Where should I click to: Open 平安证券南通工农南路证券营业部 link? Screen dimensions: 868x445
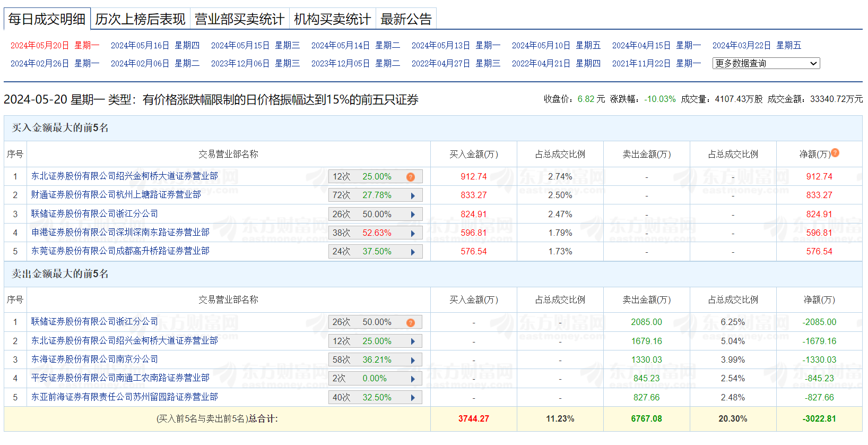[120, 378]
